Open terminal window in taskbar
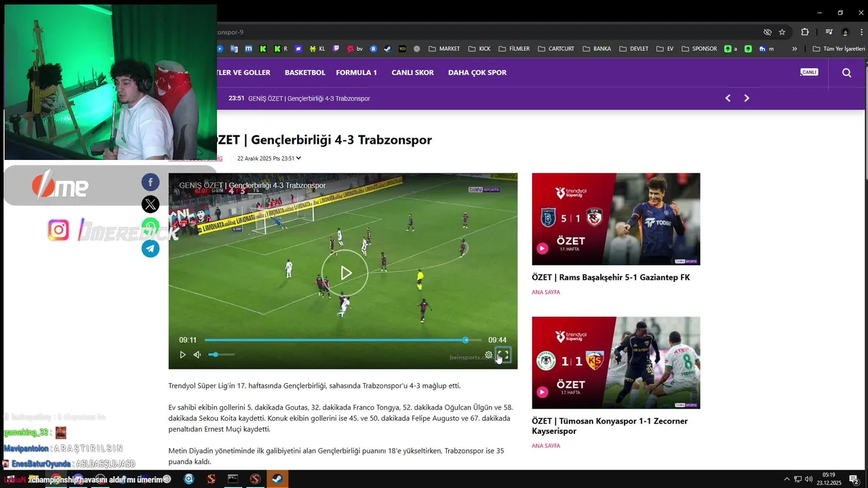Viewport: 868px width, 488px height. (233, 479)
